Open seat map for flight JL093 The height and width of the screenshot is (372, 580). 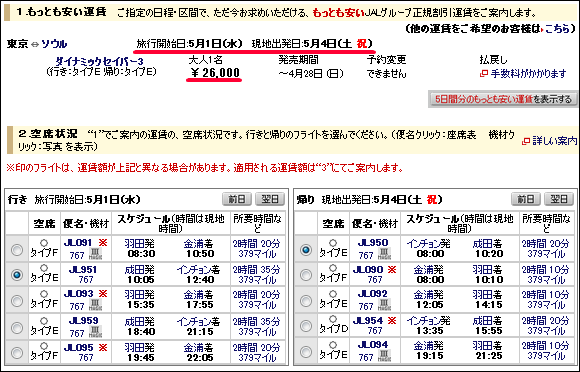click(x=78, y=294)
